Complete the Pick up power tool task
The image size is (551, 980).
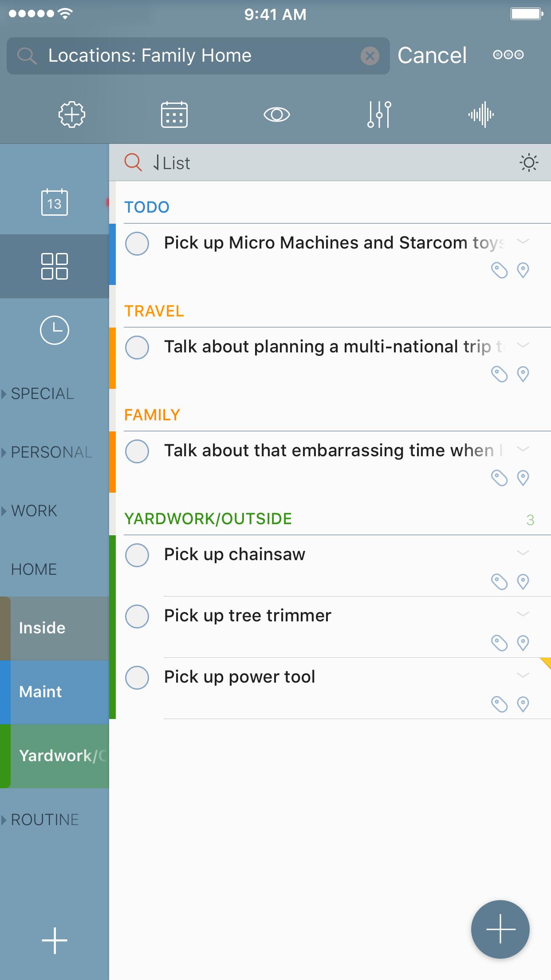point(137,677)
